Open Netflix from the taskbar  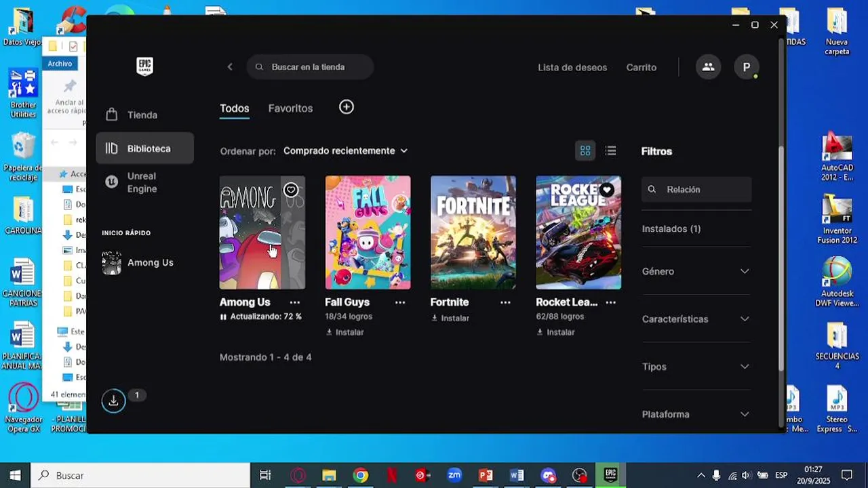392,475
